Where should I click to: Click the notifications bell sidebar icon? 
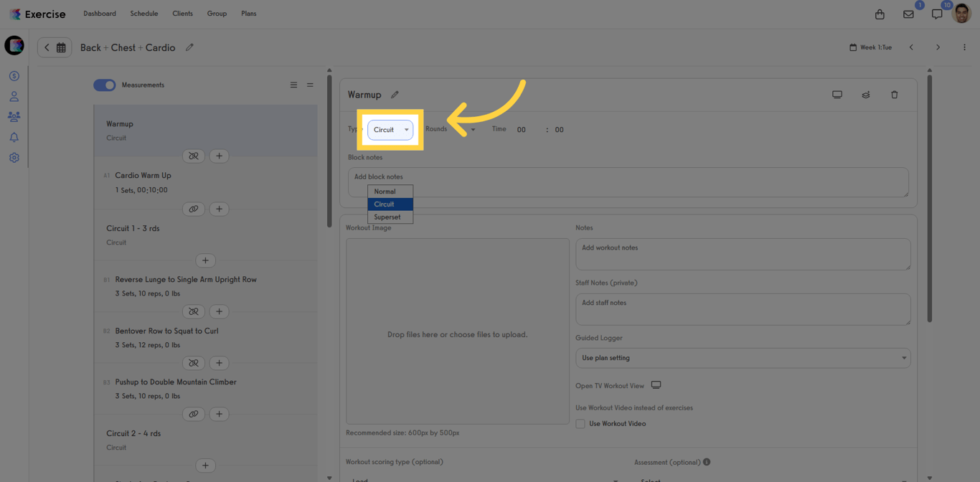click(x=14, y=137)
